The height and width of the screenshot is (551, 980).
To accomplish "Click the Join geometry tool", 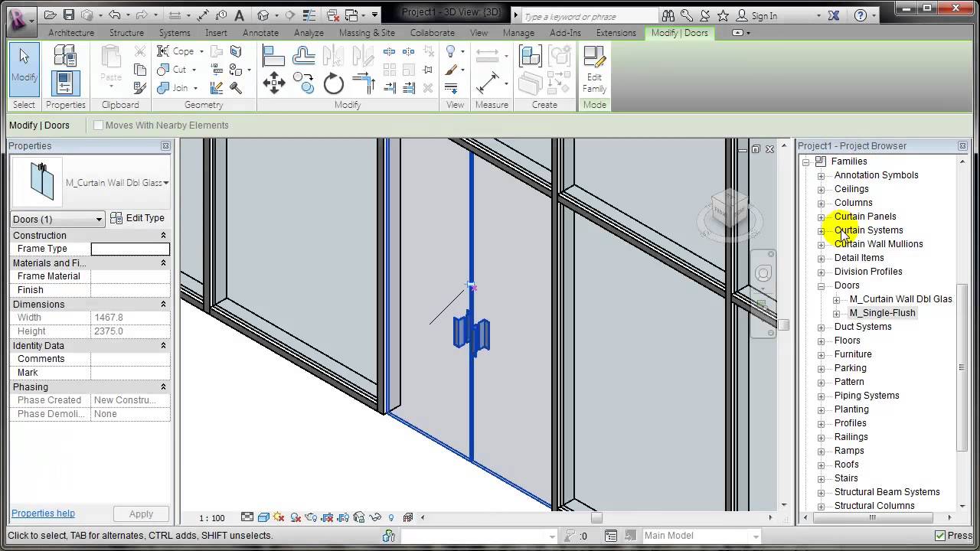I will [x=173, y=88].
